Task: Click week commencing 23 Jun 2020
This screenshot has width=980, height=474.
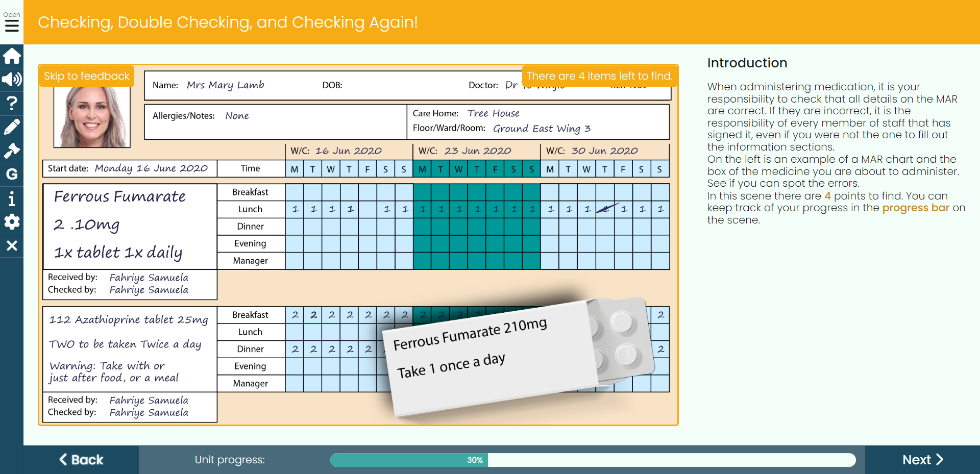Action: pos(478,151)
